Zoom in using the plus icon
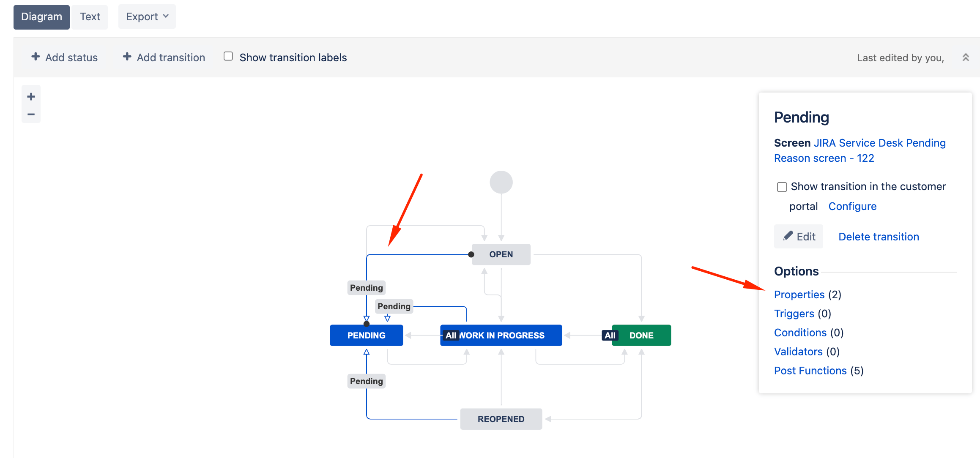This screenshot has height=458, width=980. (31, 95)
